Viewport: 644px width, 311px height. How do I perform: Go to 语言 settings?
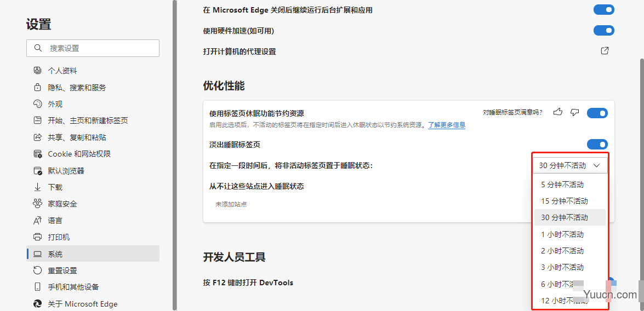(93, 221)
